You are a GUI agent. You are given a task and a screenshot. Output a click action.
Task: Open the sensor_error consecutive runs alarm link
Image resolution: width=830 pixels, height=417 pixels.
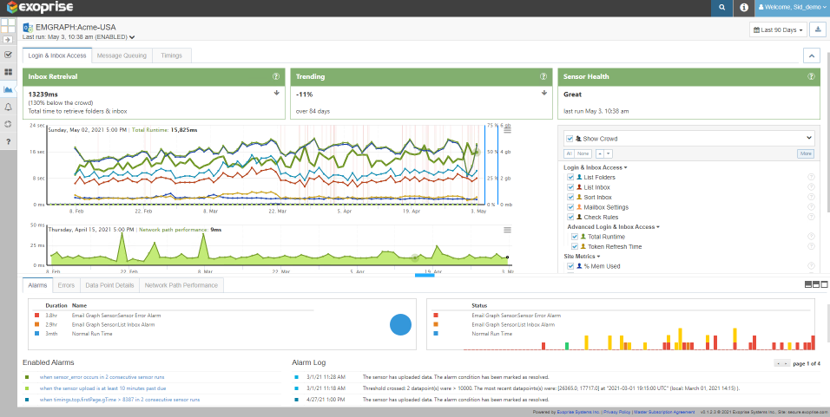click(102, 377)
